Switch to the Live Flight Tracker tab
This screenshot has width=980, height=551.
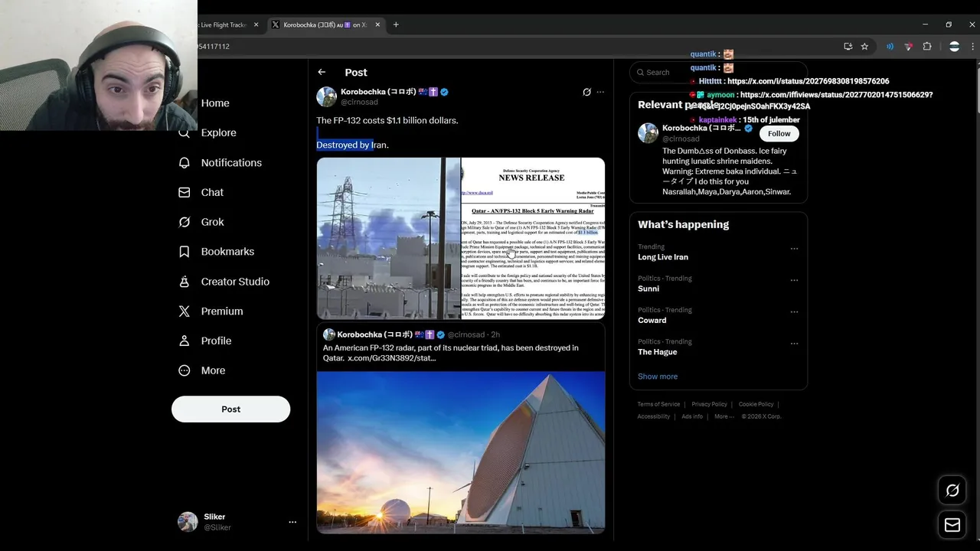click(224, 24)
